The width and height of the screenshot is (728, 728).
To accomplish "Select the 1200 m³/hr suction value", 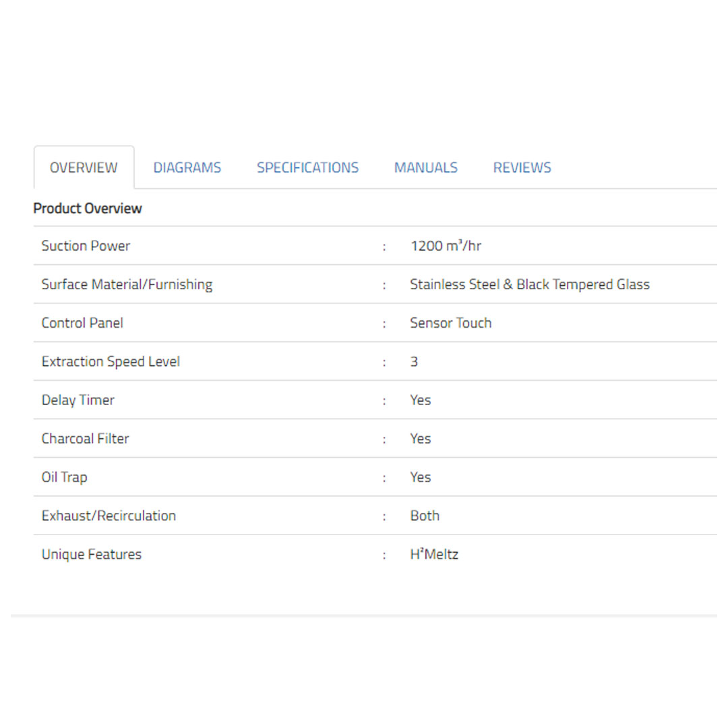I will 446,246.
